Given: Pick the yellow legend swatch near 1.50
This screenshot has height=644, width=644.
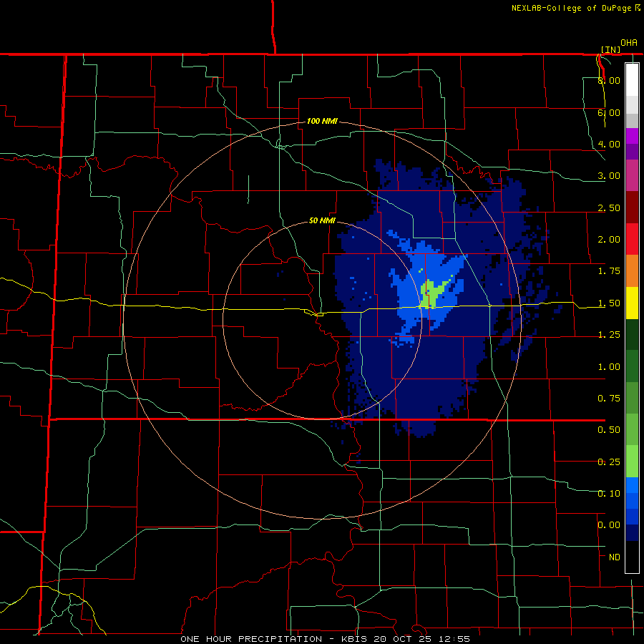Looking at the screenshot, I should (x=632, y=303).
